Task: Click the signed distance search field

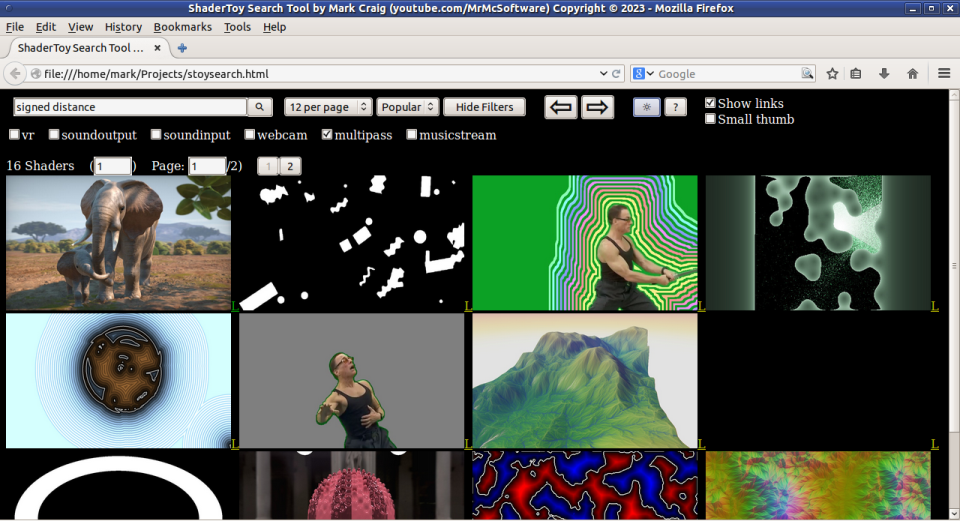Action: [130, 107]
